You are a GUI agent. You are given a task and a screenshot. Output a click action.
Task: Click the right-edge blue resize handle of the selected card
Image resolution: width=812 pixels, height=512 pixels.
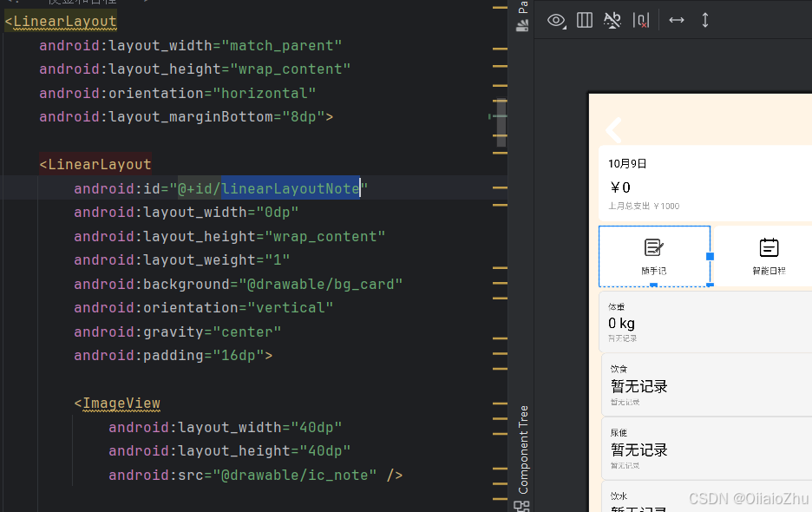(710, 256)
